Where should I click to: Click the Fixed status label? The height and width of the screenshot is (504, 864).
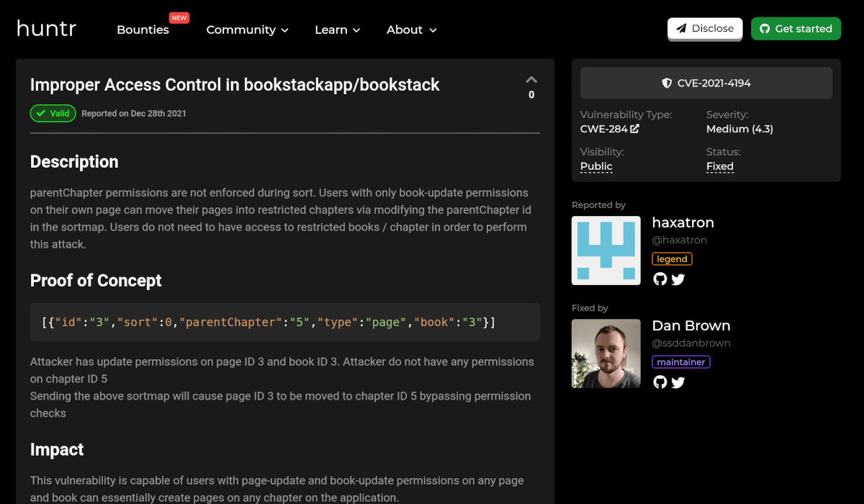(720, 166)
